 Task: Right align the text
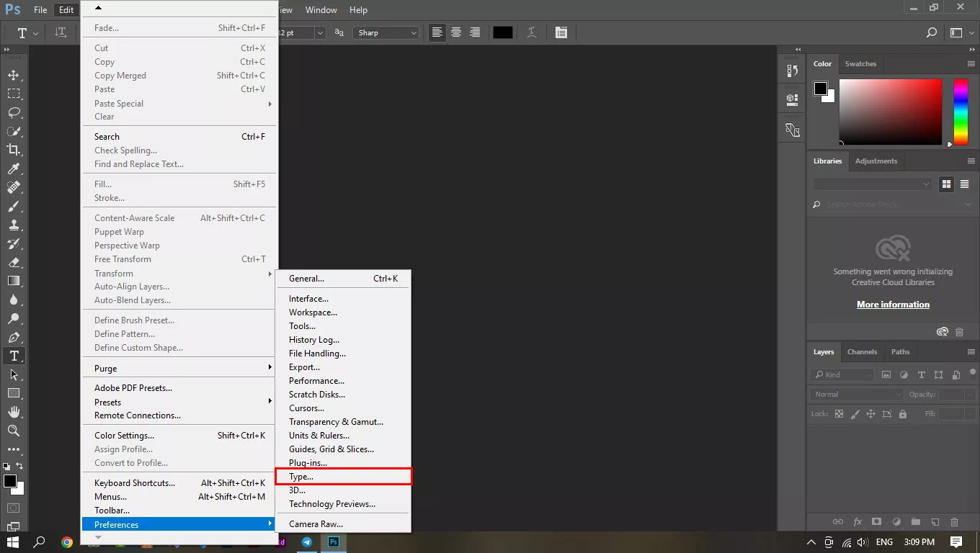[475, 32]
